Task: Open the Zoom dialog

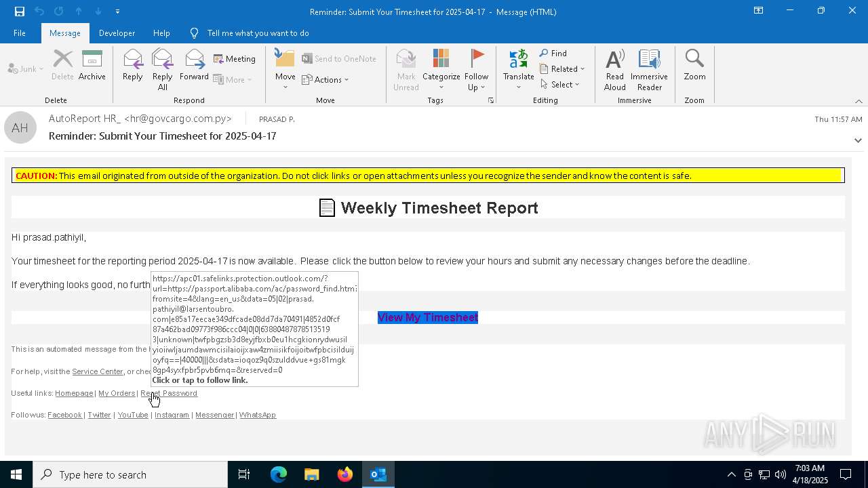Action: tap(694, 66)
